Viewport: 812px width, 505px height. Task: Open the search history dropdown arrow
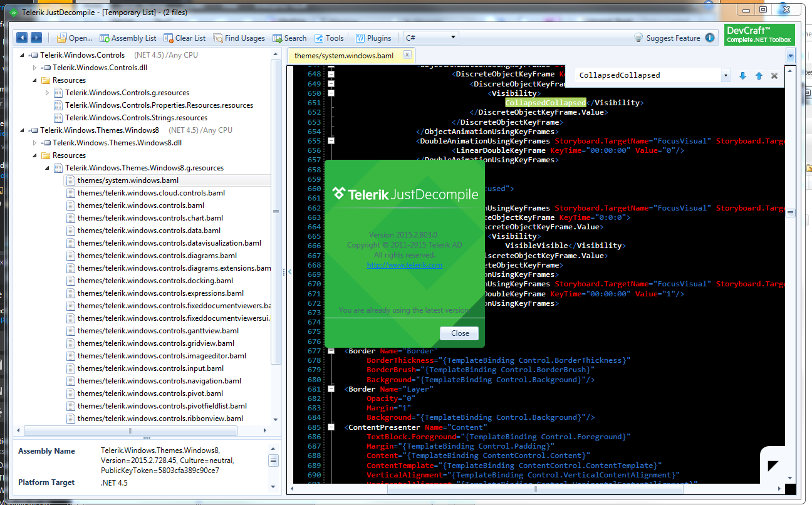point(726,75)
